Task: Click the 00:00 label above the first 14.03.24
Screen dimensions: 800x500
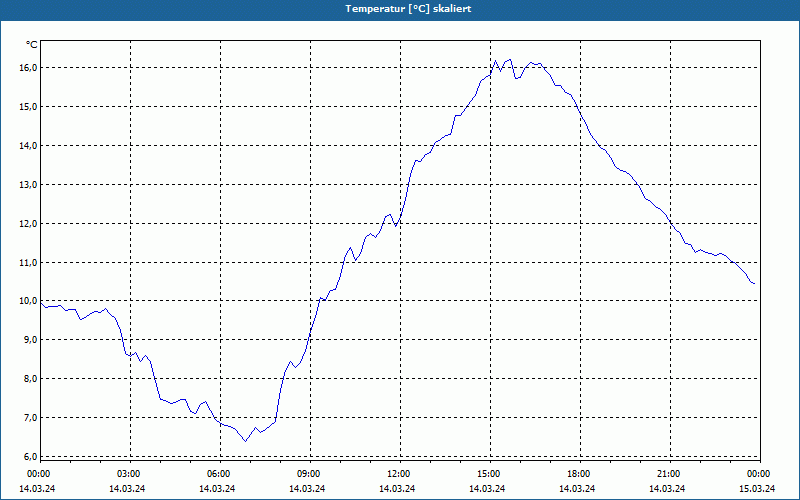Action: point(38,474)
